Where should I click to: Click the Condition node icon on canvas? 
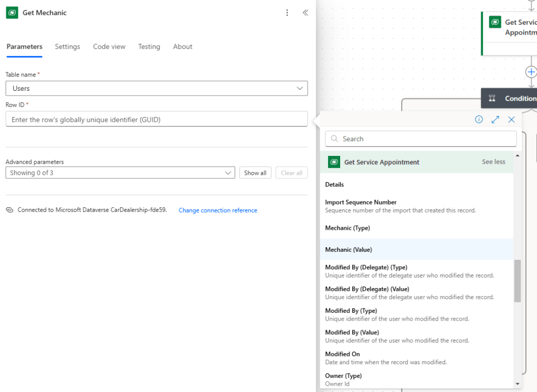coord(492,98)
